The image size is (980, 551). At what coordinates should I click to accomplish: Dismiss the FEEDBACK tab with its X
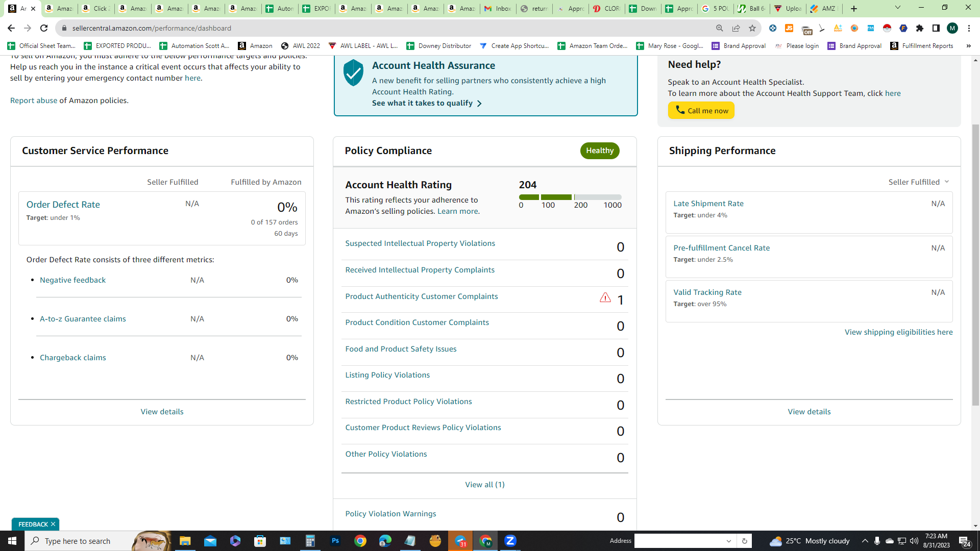click(53, 524)
